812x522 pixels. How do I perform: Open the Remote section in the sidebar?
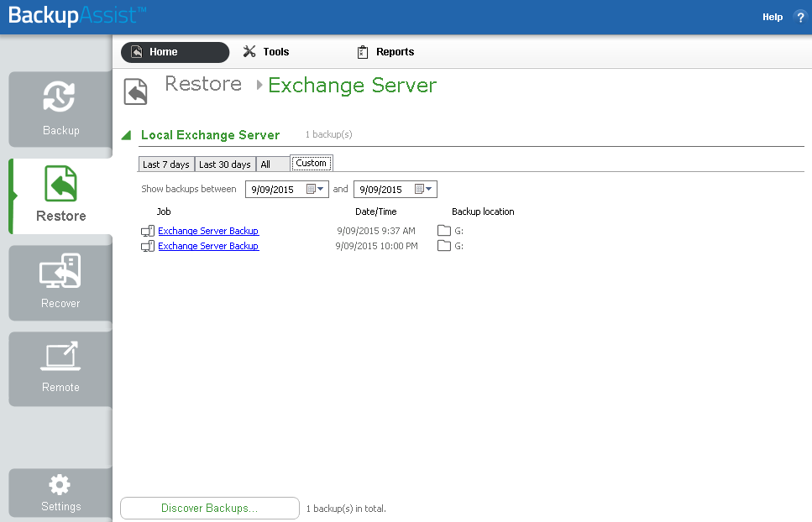pyautogui.click(x=60, y=368)
